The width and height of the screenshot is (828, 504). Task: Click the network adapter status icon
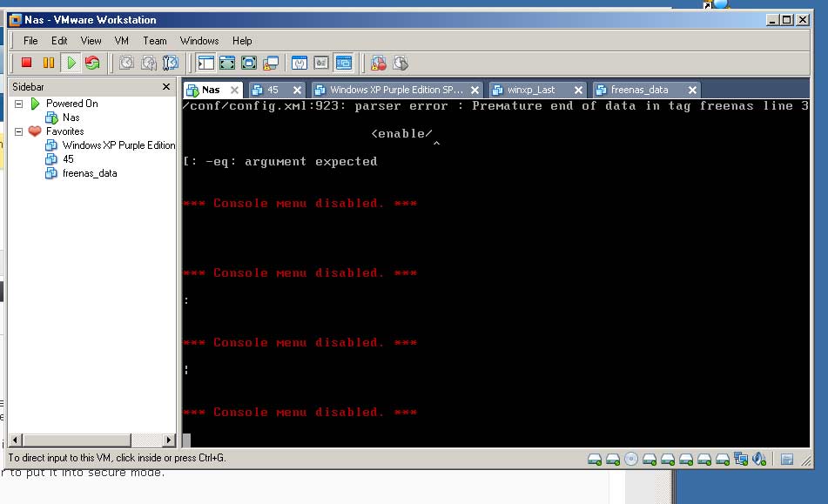(x=741, y=459)
